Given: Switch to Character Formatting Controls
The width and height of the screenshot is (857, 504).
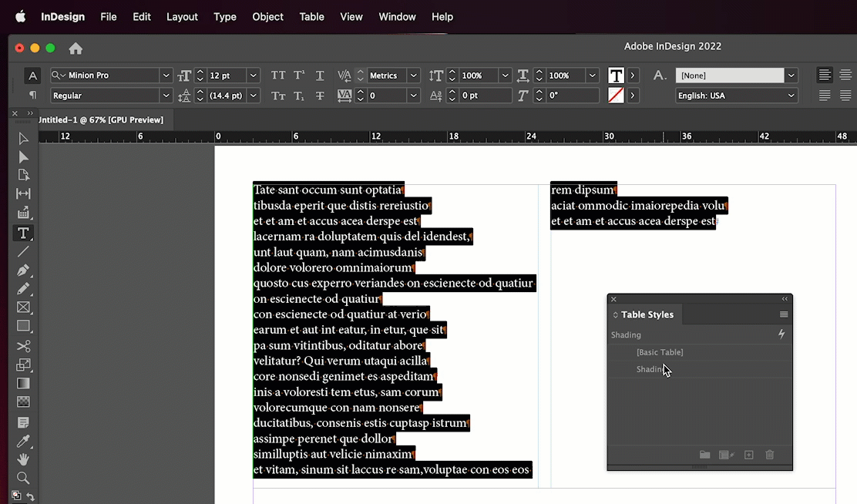Looking at the screenshot, I should point(32,76).
